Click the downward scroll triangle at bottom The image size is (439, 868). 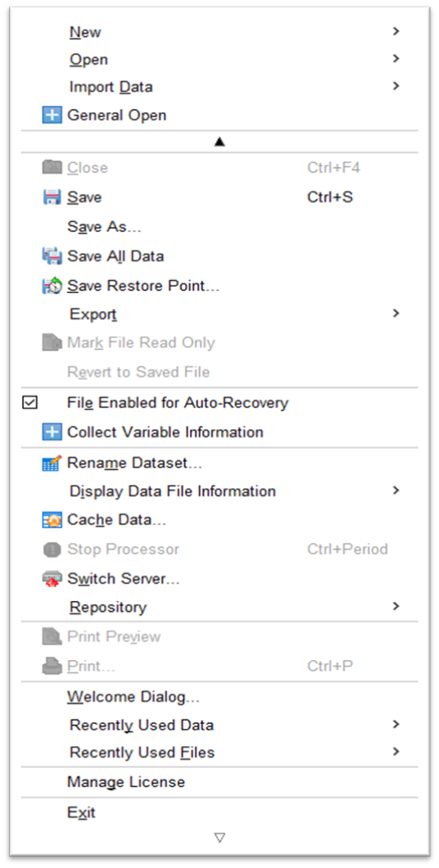[x=219, y=838]
